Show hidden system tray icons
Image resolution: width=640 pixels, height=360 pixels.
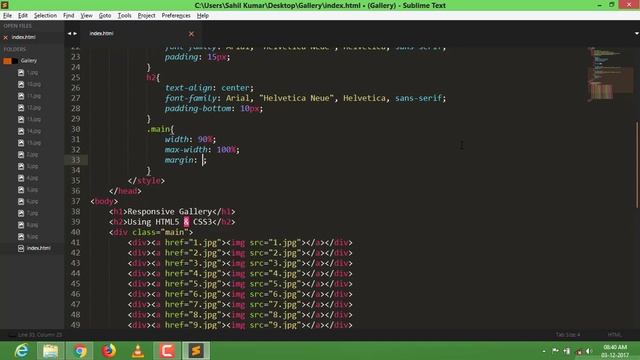pos(544,351)
